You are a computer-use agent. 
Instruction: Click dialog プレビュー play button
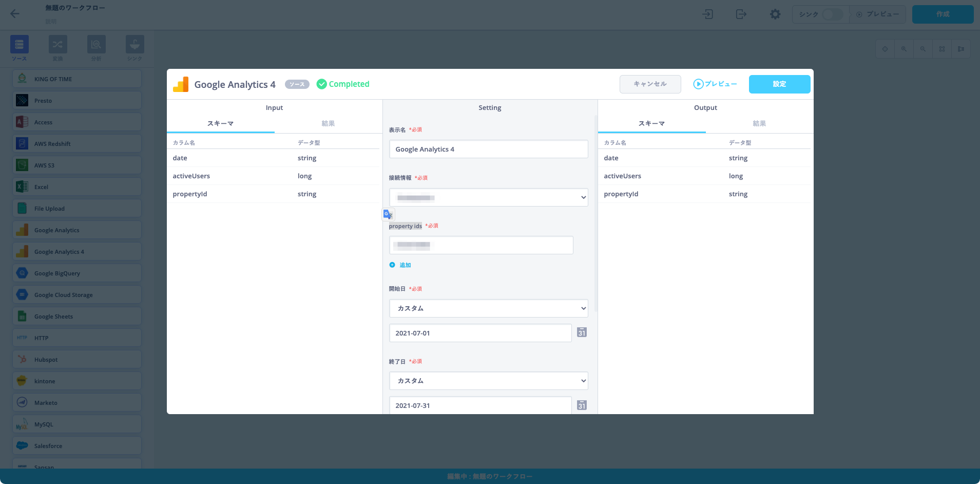[715, 84]
